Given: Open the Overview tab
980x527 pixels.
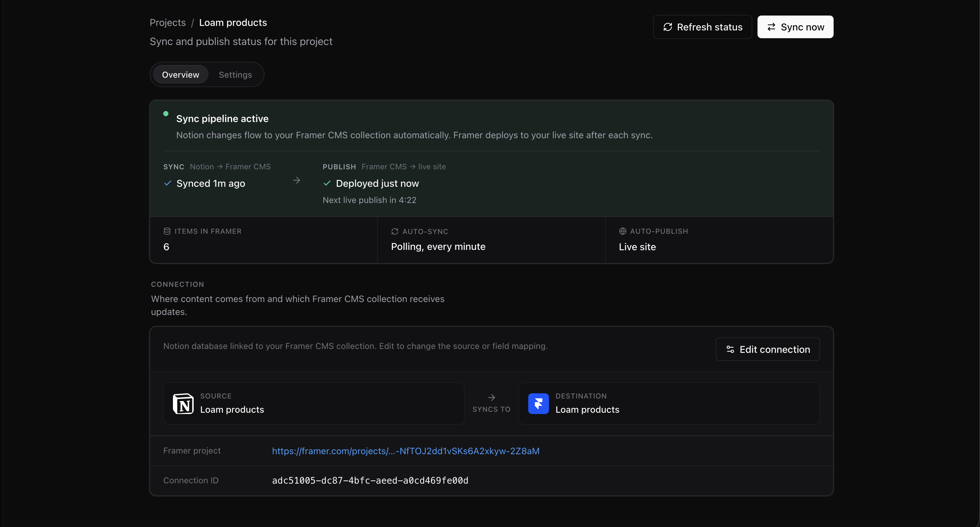Looking at the screenshot, I should click(x=180, y=74).
